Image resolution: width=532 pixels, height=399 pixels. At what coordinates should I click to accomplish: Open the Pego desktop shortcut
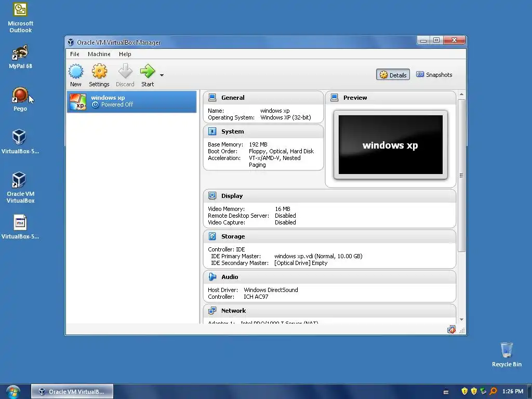point(20,99)
